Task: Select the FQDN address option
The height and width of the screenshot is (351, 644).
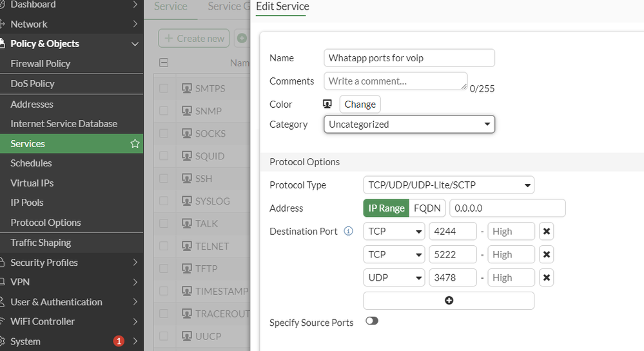Action: coord(426,208)
